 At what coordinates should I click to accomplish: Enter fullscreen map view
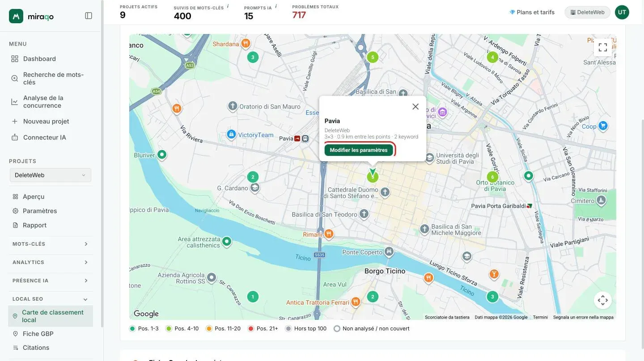tap(602, 47)
